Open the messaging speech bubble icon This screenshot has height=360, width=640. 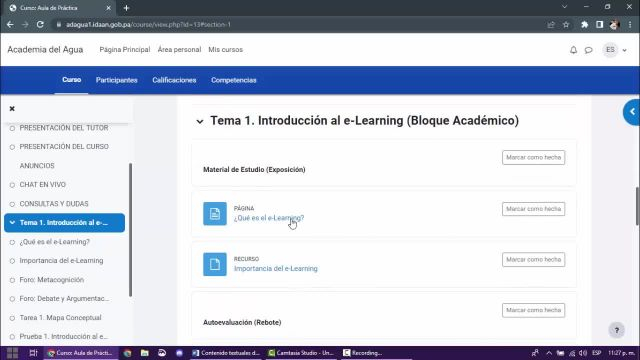pos(588,50)
